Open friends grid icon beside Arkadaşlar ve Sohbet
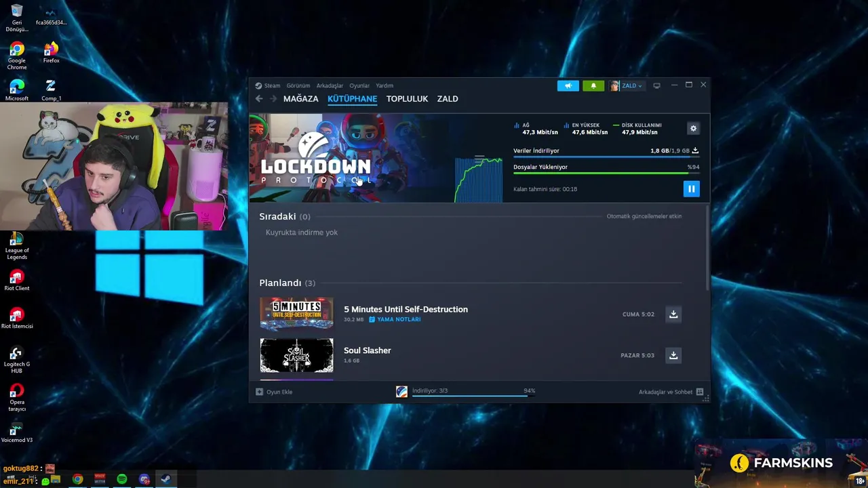Viewport: 868px width, 488px height. pyautogui.click(x=700, y=392)
